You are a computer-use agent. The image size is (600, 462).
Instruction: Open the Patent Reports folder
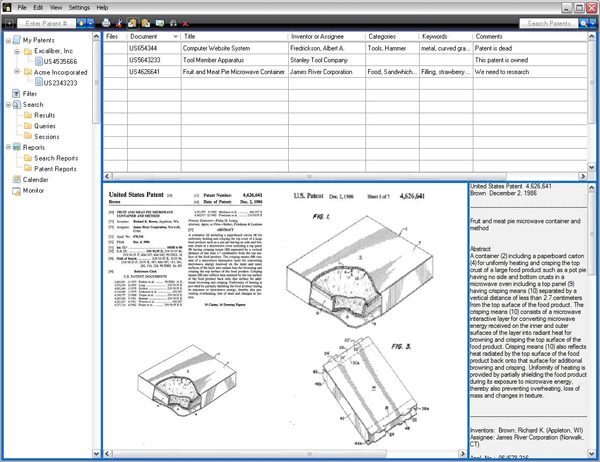[x=55, y=169]
